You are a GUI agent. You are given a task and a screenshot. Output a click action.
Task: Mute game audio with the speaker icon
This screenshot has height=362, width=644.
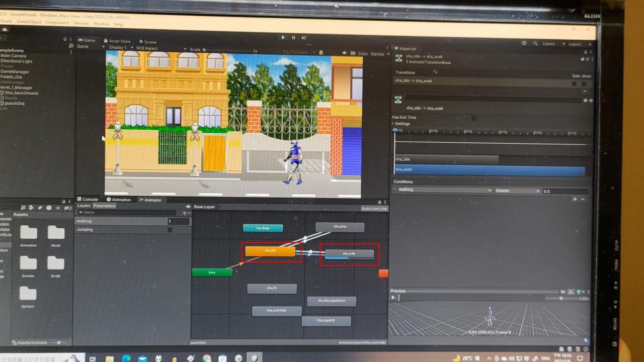coord(345,53)
